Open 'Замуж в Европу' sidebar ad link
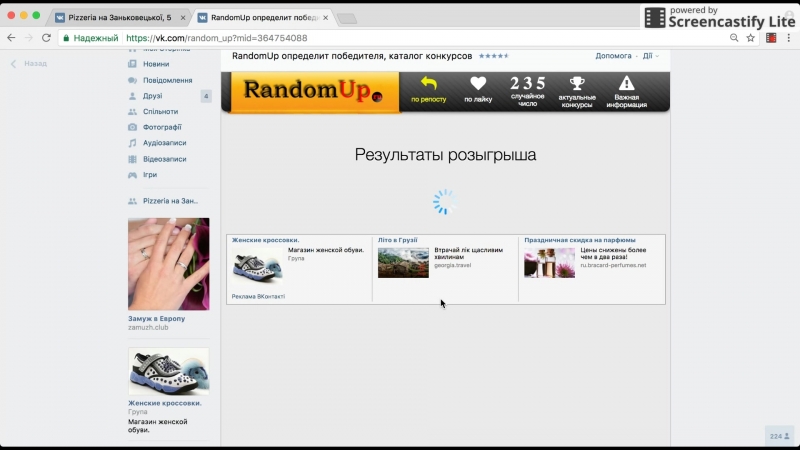 point(157,318)
